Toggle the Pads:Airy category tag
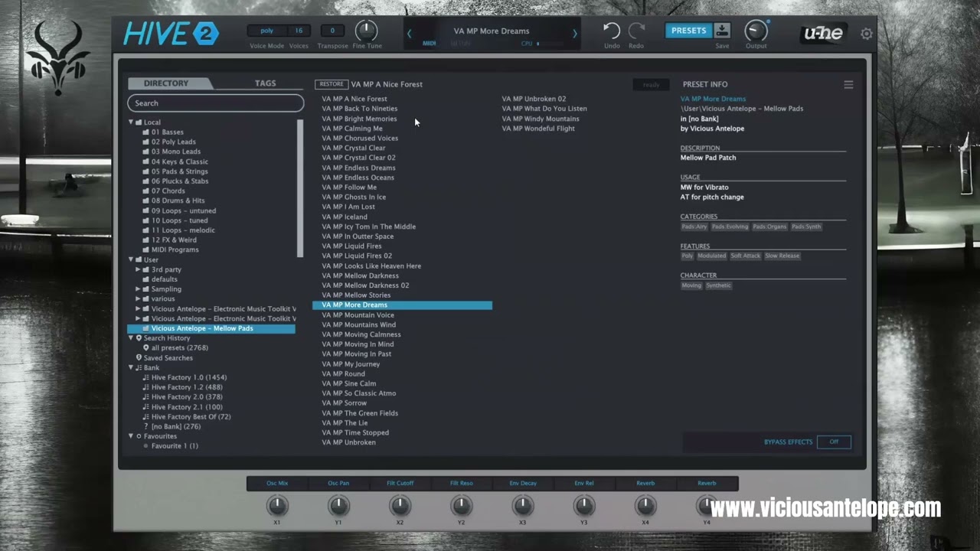The width and height of the screenshot is (980, 551). [694, 227]
